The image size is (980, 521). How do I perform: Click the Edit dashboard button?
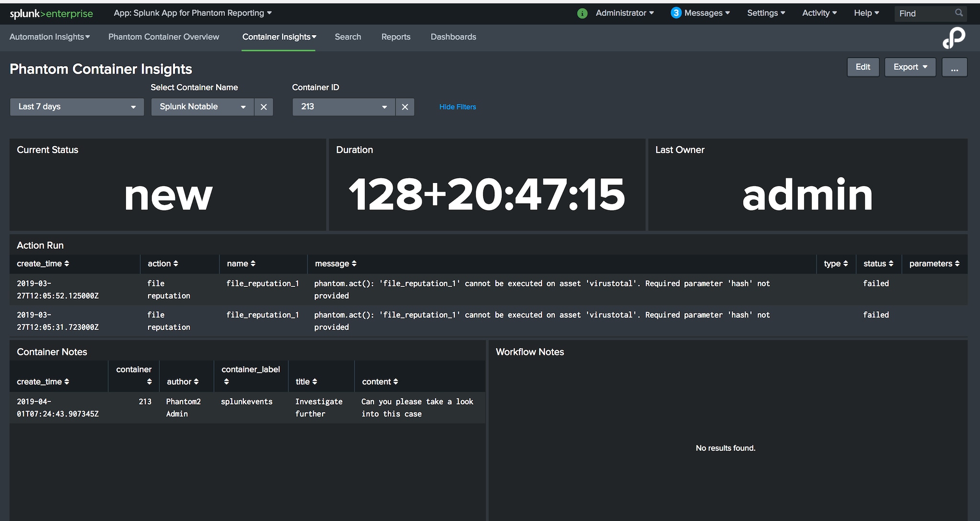863,67
